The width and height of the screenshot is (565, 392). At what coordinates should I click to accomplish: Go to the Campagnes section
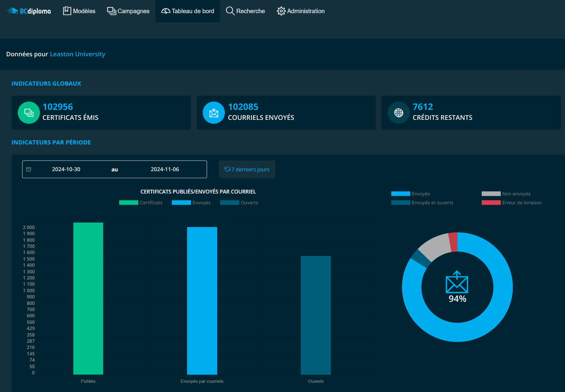128,11
